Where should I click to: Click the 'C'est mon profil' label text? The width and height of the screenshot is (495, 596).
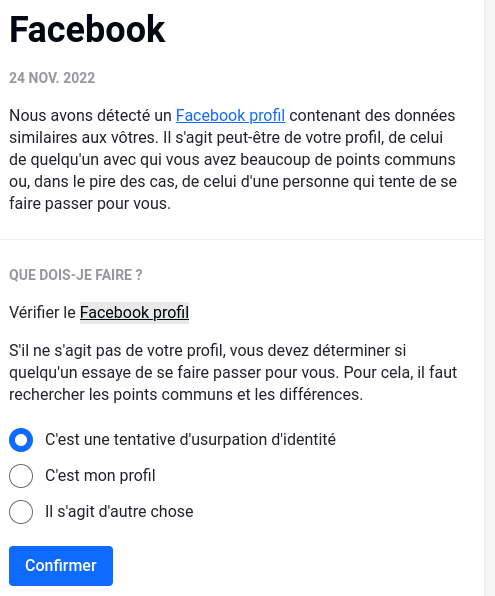[100, 476]
